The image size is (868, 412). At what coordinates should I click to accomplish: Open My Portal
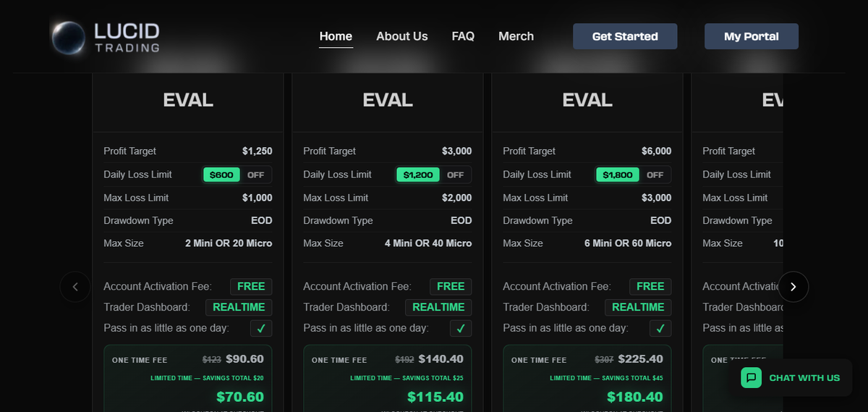[752, 36]
